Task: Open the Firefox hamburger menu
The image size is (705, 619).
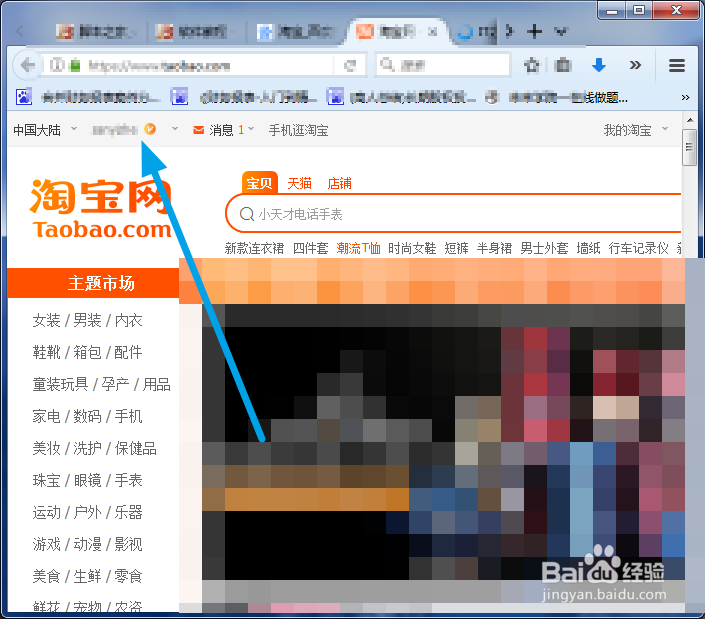Action: click(x=677, y=66)
